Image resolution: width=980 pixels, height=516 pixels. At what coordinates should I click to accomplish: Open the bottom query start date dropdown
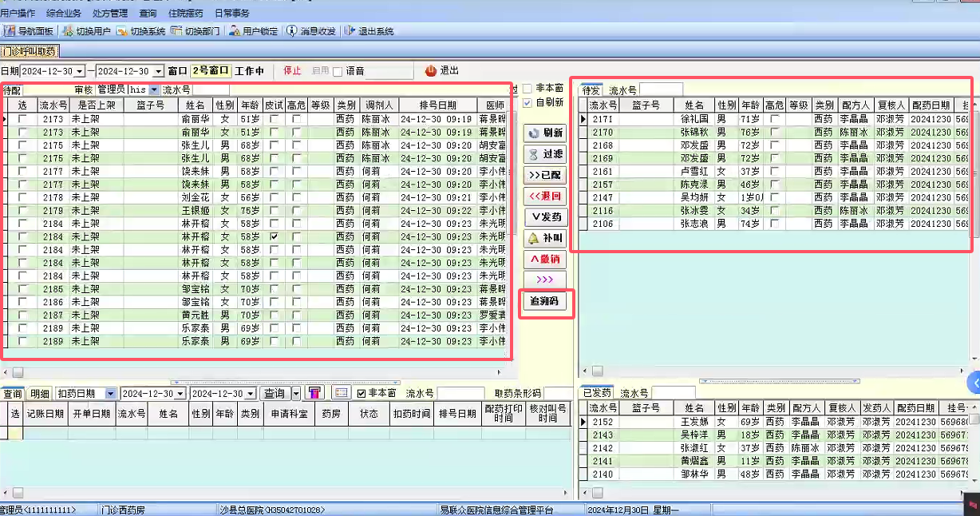180,394
